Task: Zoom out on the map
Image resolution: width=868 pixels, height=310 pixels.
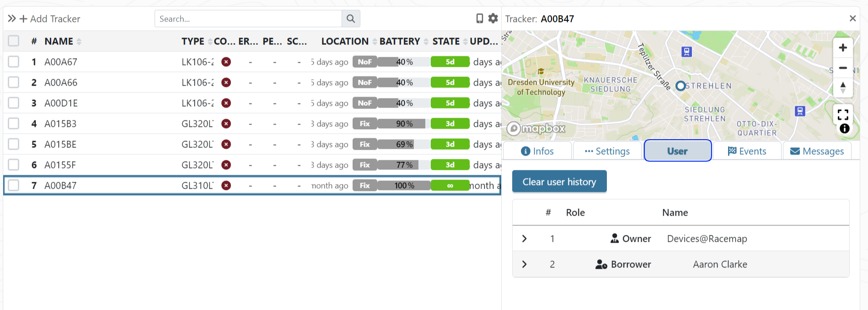Action: pyautogui.click(x=842, y=68)
